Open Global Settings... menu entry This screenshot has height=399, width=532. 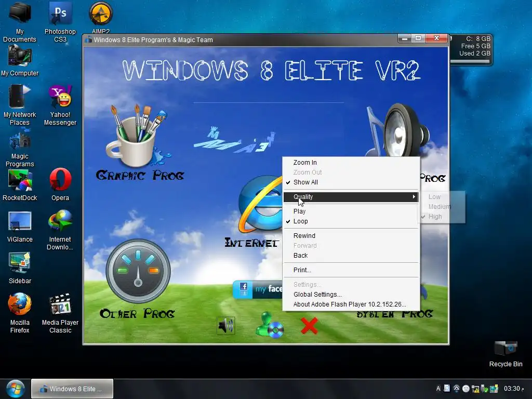click(351, 295)
